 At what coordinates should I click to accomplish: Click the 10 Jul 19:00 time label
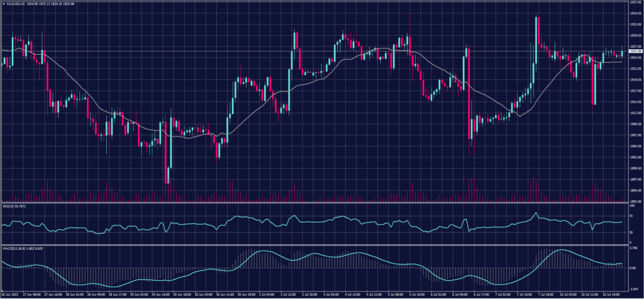coord(611,294)
